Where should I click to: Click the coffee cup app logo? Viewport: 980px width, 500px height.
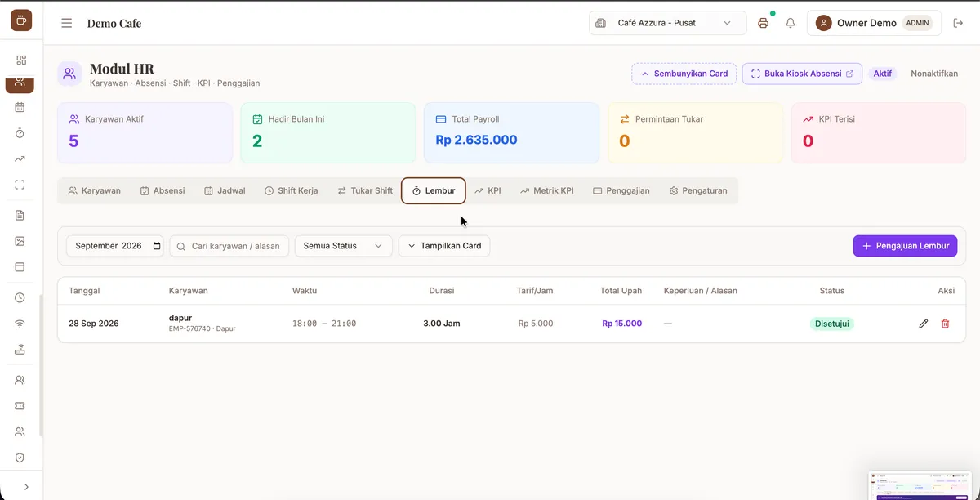point(21,20)
